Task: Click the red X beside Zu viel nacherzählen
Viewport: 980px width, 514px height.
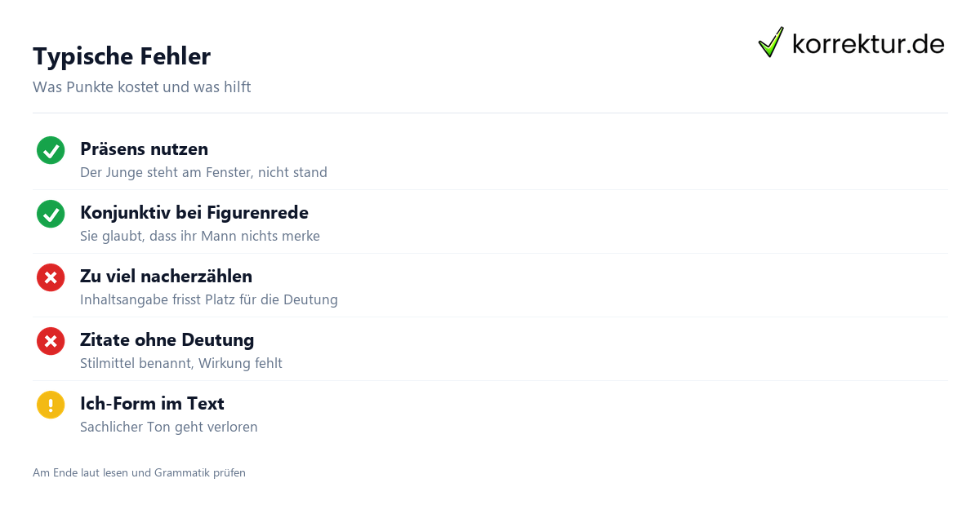Action: pos(51,277)
